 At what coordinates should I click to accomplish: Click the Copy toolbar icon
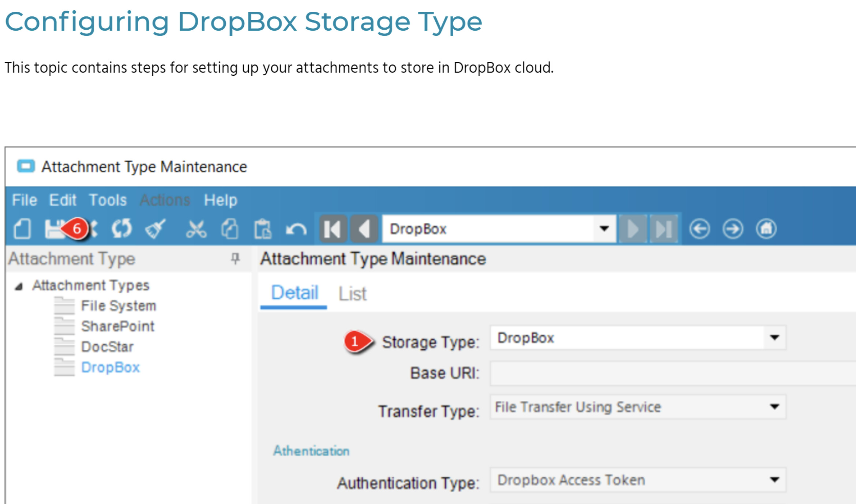point(230,229)
